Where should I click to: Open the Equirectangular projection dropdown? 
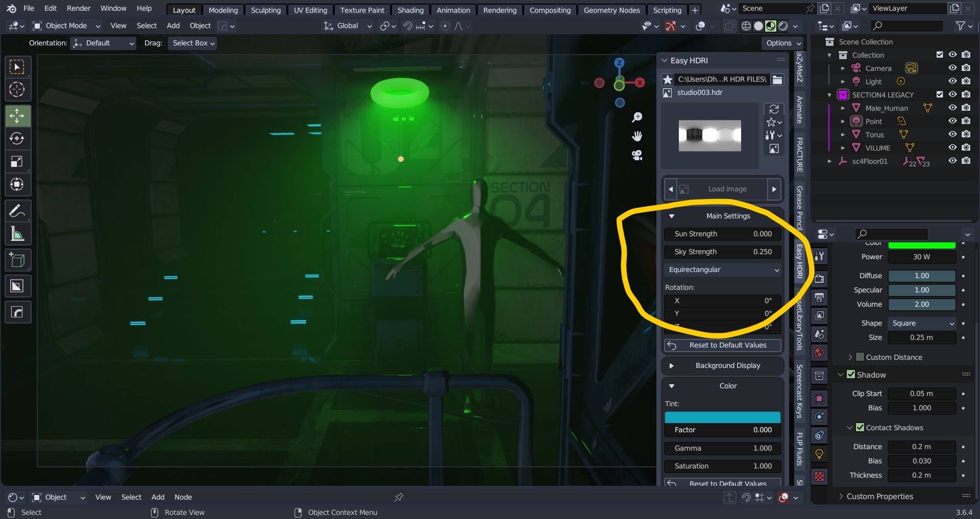[x=723, y=269]
